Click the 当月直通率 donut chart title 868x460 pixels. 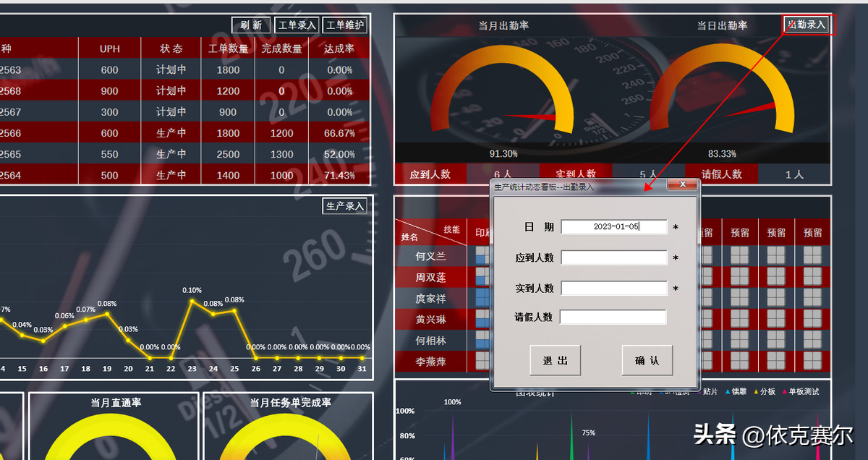click(x=116, y=402)
